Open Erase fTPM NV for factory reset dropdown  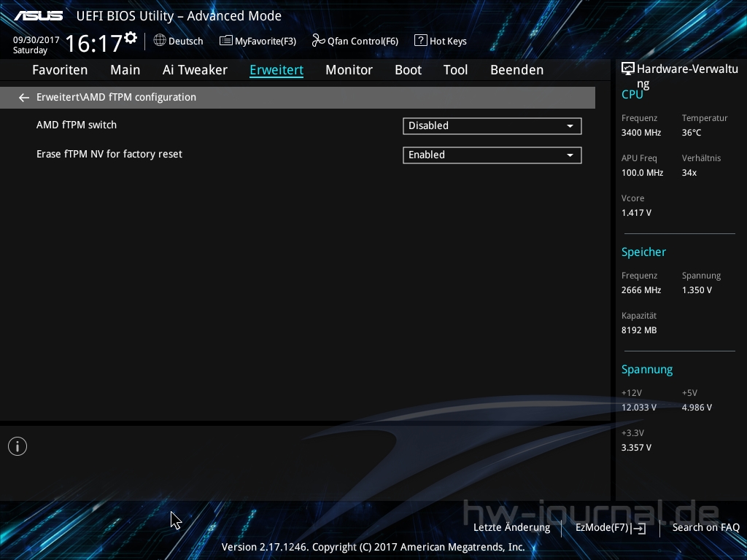click(x=492, y=155)
